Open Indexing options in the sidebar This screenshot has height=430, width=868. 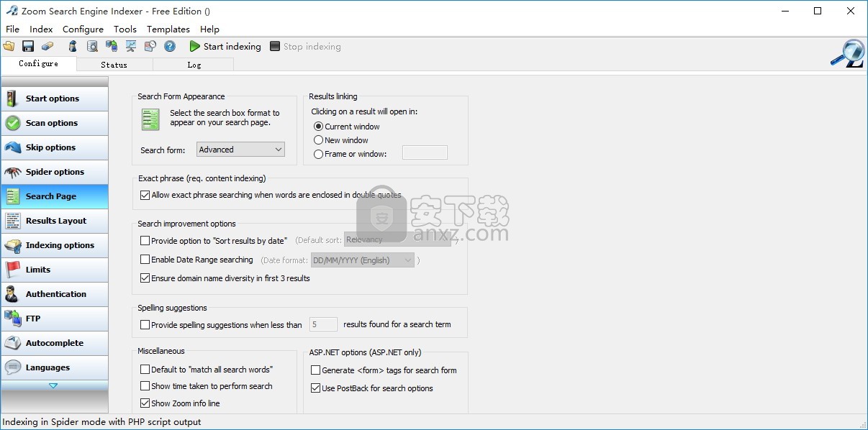55,245
